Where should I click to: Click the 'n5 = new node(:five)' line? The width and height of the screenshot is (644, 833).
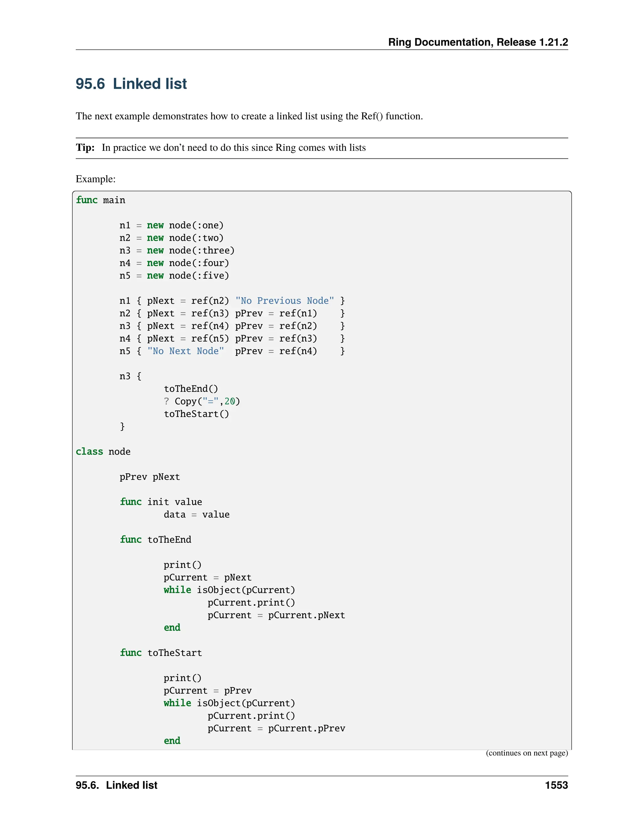174,276
